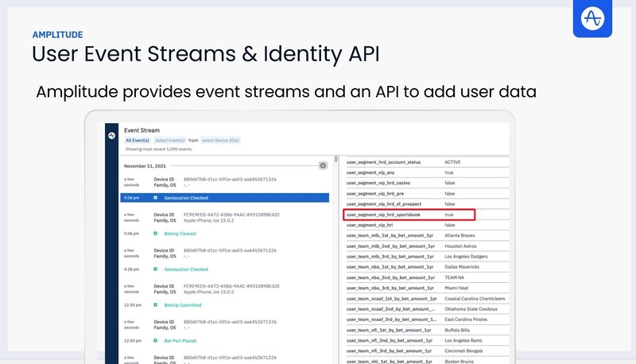Click the AMPLITUDE label above the slide title
The width and height of the screenshot is (636, 364).
pos(57,35)
